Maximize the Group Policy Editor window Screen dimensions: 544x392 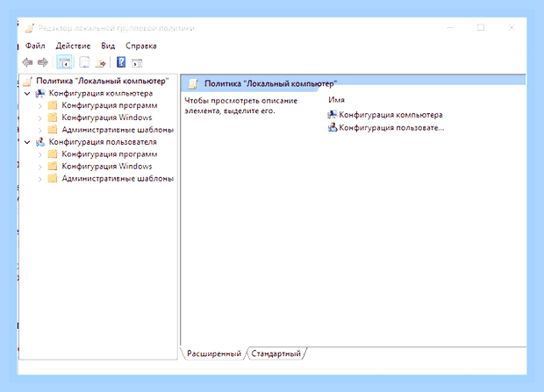tap(481, 27)
